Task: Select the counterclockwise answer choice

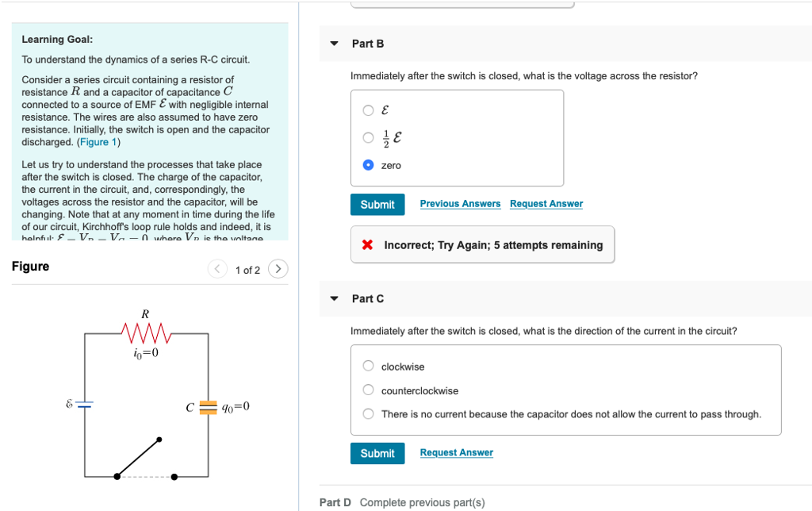Action: pos(368,390)
